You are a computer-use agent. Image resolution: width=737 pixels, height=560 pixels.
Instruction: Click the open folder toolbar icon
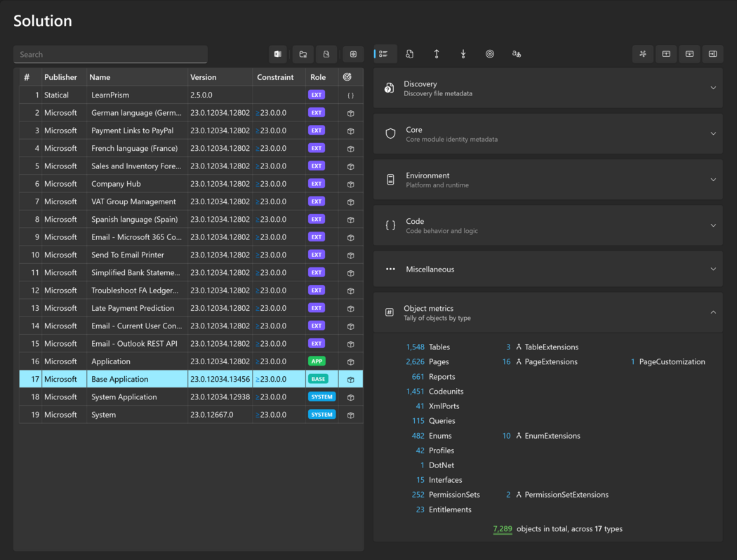coord(303,54)
